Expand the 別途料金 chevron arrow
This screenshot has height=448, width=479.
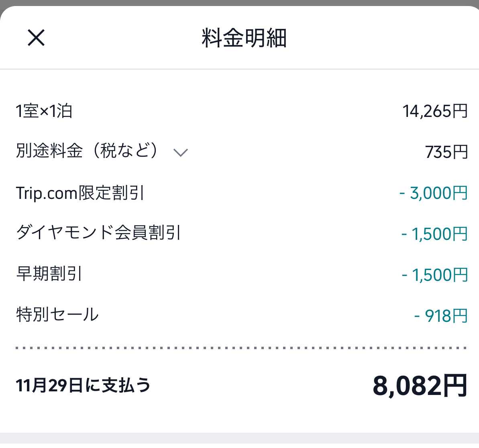[180, 152]
